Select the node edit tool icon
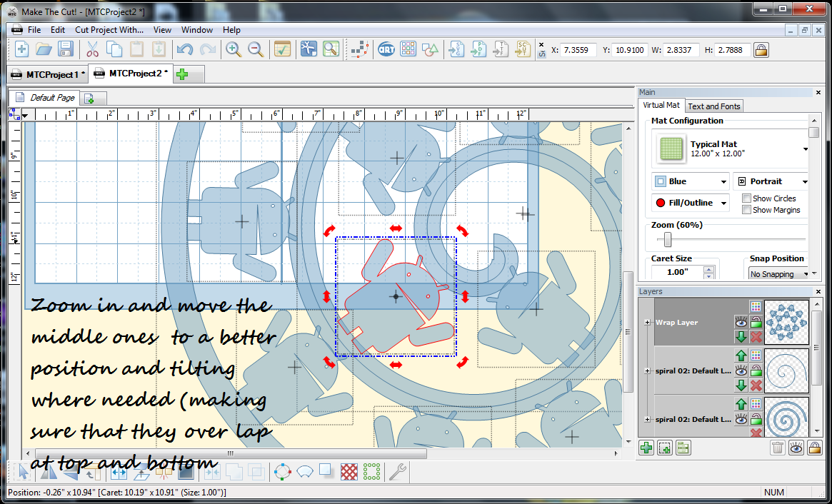 360,50
